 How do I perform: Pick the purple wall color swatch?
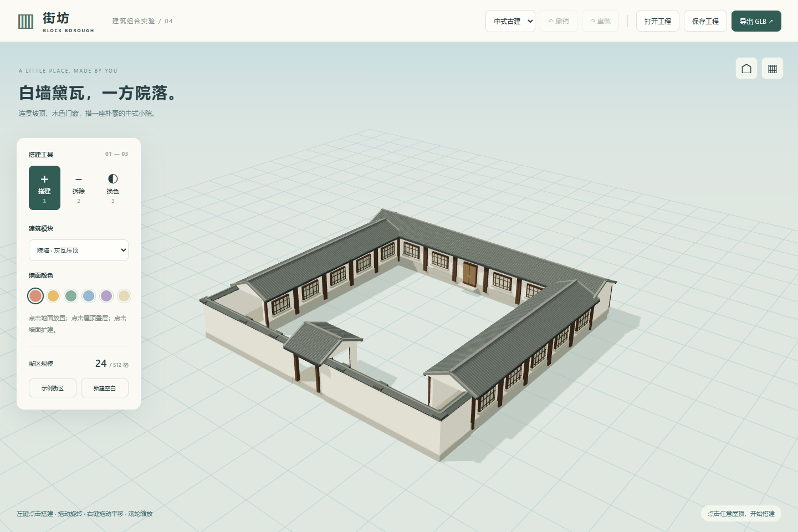coord(106,296)
